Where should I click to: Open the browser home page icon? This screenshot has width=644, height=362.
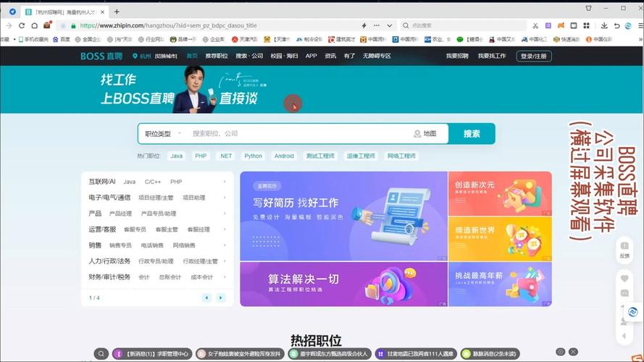click(x=35, y=25)
